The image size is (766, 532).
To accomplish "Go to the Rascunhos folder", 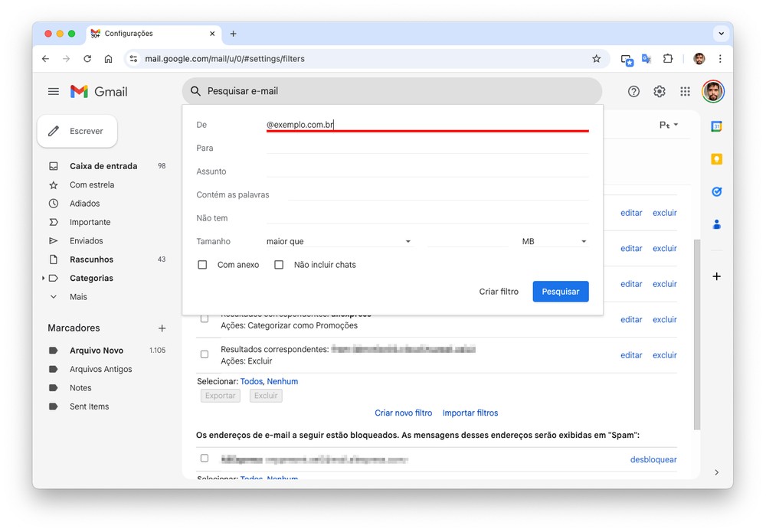I will [91, 259].
